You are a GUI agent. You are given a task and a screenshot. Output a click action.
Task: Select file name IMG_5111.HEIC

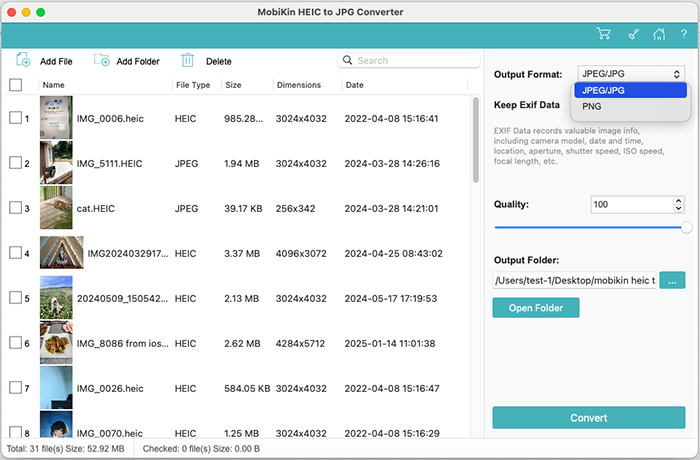coord(109,163)
